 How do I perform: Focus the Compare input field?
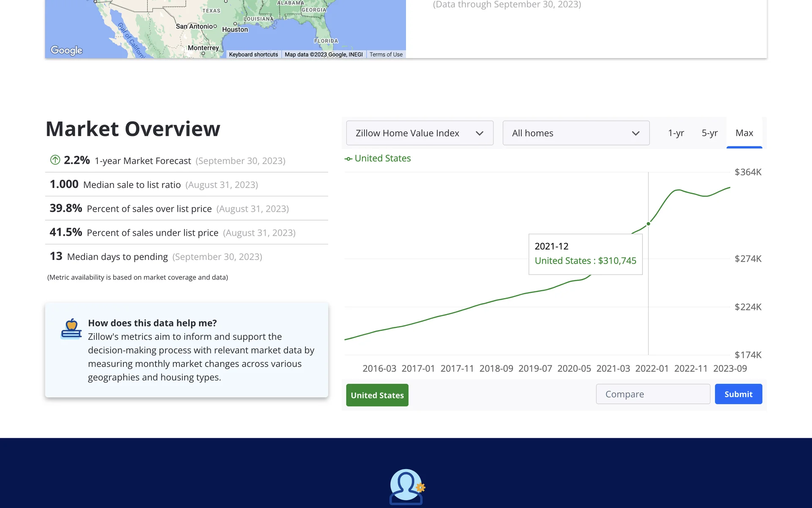click(x=653, y=394)
